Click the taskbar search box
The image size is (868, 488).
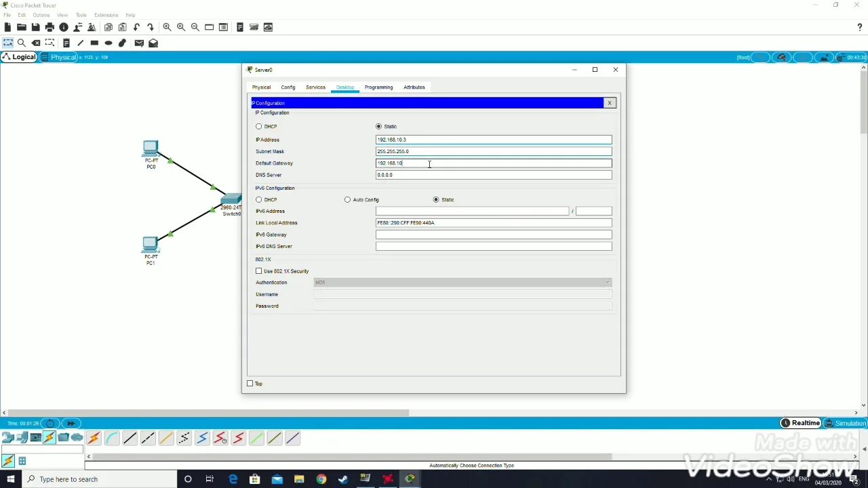point(98,479)
